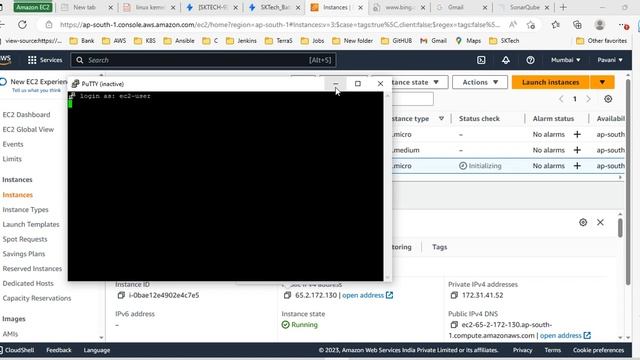Open EC2 Dashboard in sidebar

(27, 115)
